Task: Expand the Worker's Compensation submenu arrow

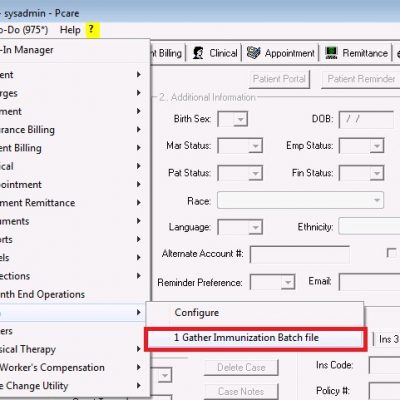Action: (x=139, y=367)
